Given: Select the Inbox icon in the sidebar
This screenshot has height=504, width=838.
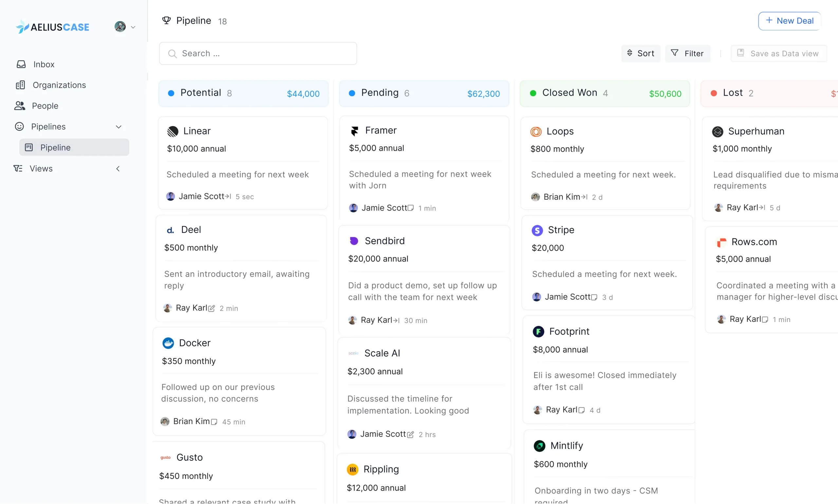Looking at the screenshot, I should point(21,64).
